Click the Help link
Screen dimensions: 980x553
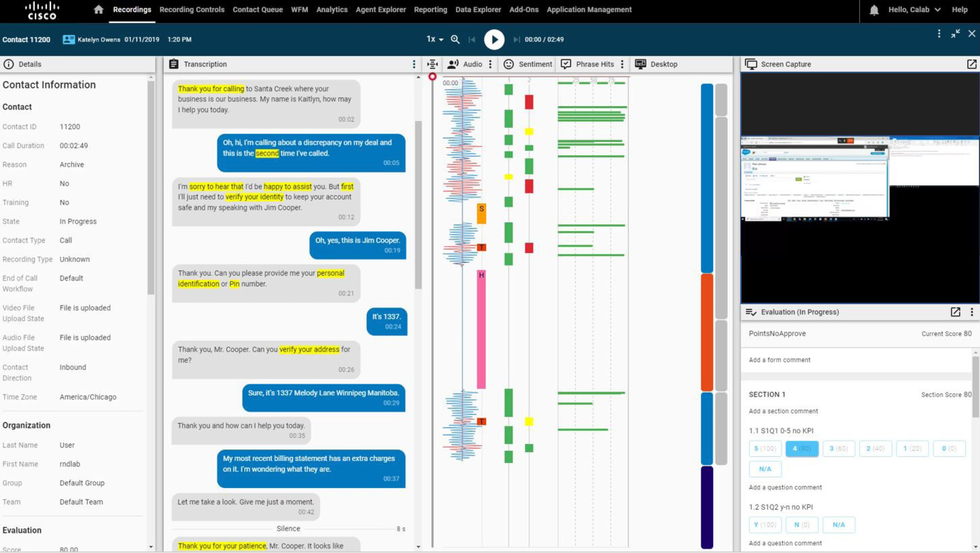point(959,10)
